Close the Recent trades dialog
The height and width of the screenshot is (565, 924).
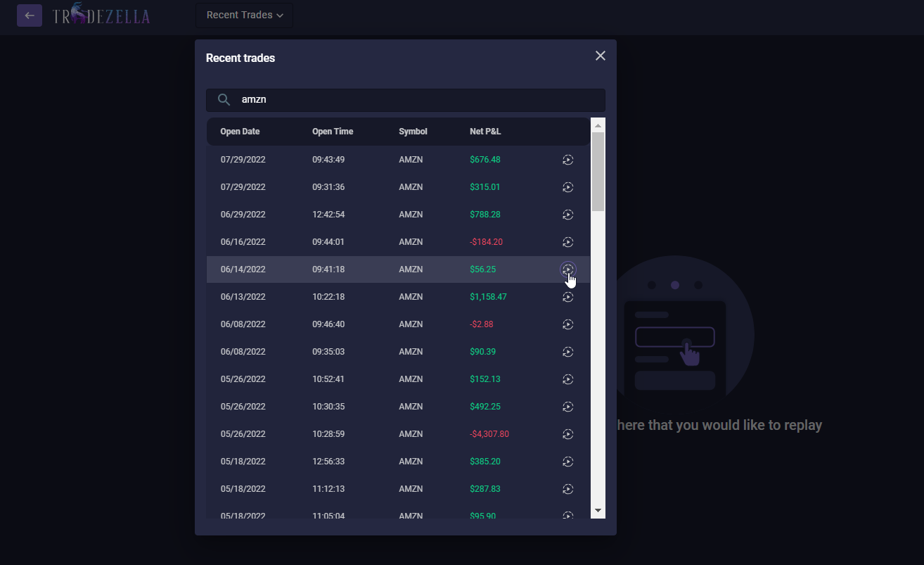pos(600,56)
